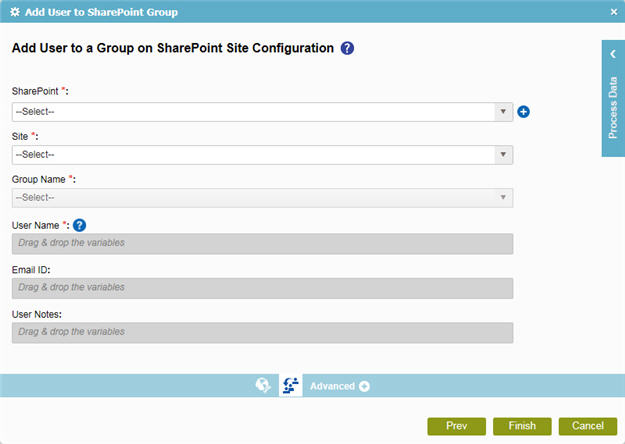Open the Group Name dropdown list

262,198
